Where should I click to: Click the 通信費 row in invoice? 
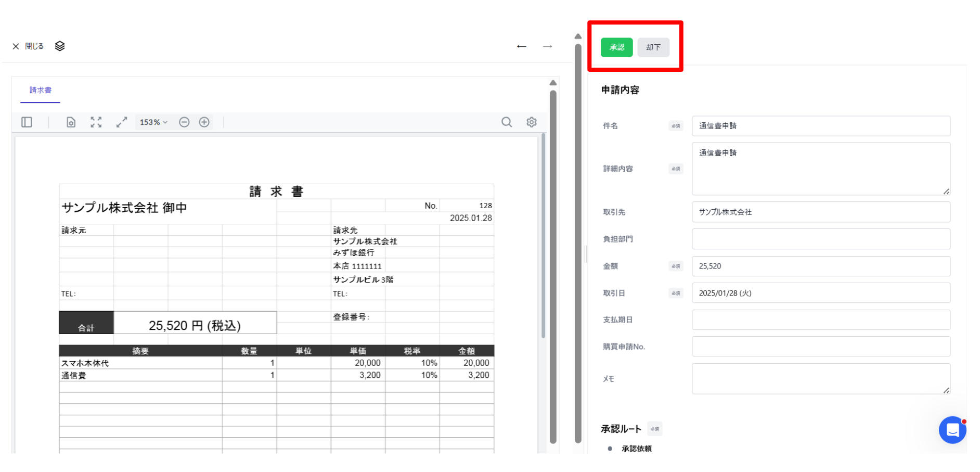[276, 375]
